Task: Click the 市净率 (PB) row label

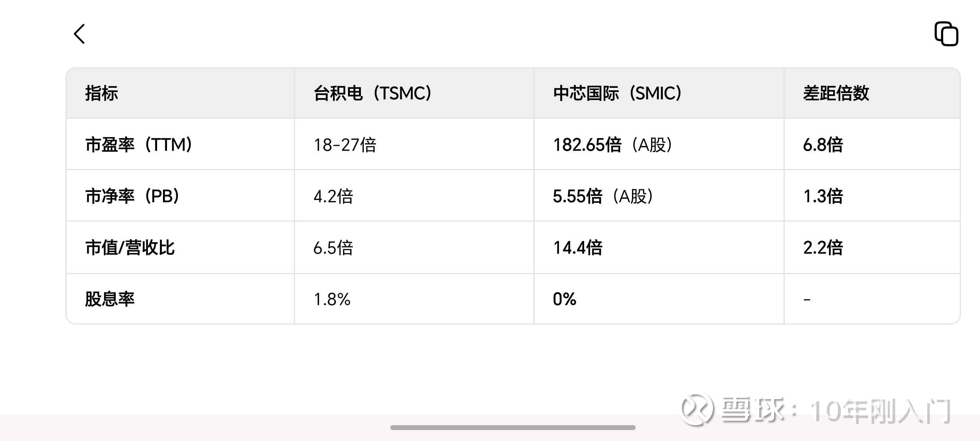Action: pos(133,196)
